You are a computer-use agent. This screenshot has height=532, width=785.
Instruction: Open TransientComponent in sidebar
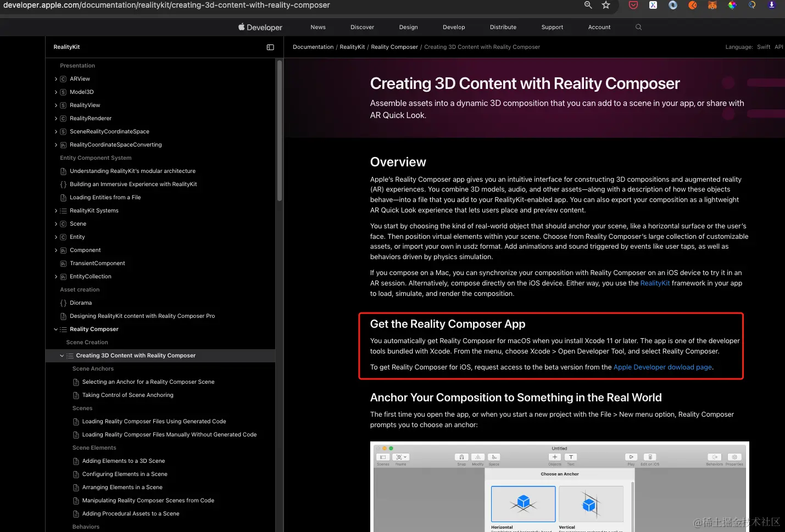pyautogui.click(x=97, y=264)
